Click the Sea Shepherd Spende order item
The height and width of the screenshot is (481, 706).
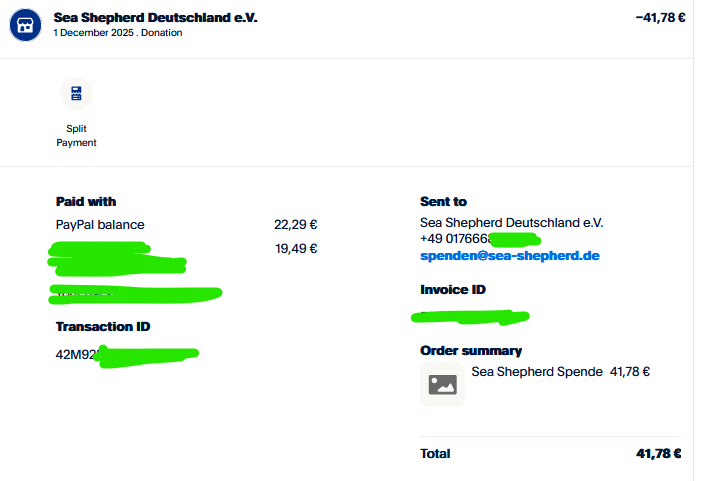coord(537,372)
